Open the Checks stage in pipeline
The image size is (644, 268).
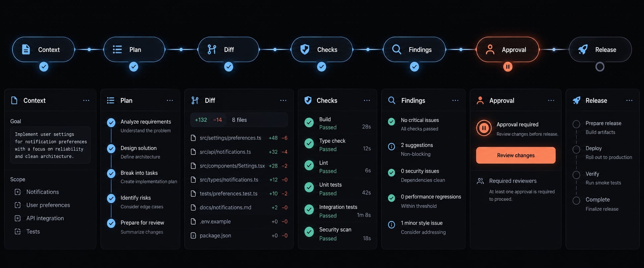coord(322,49)
